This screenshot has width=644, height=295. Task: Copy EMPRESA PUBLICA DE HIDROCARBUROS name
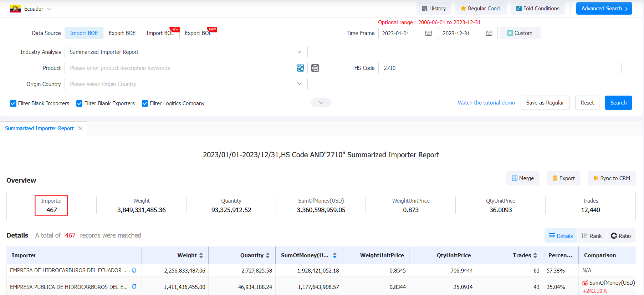pos(134,287)
